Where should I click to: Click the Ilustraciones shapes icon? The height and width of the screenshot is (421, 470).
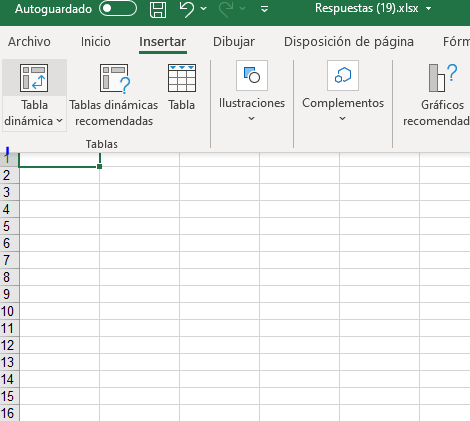[x=252, y=75]
